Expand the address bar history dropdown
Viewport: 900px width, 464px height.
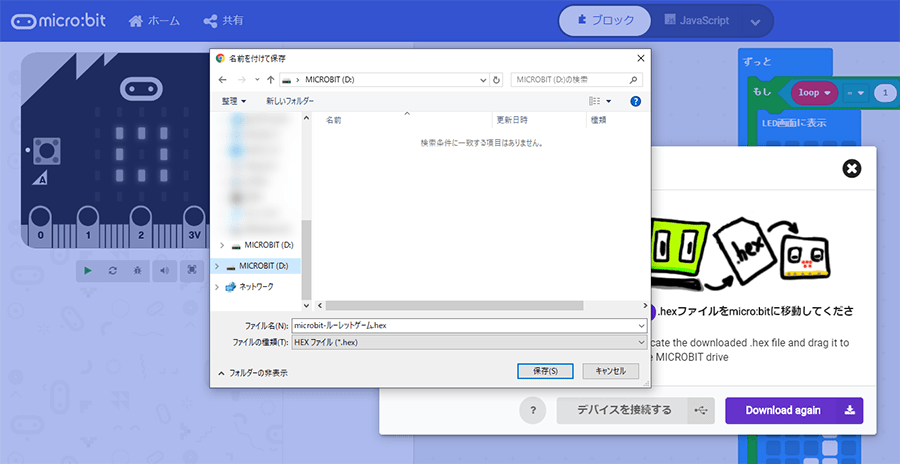tap(483, 80)
